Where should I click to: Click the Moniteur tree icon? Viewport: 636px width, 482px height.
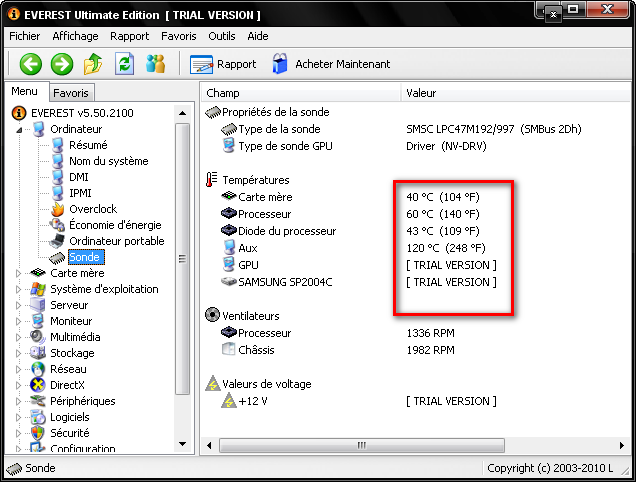pos(38,321)
